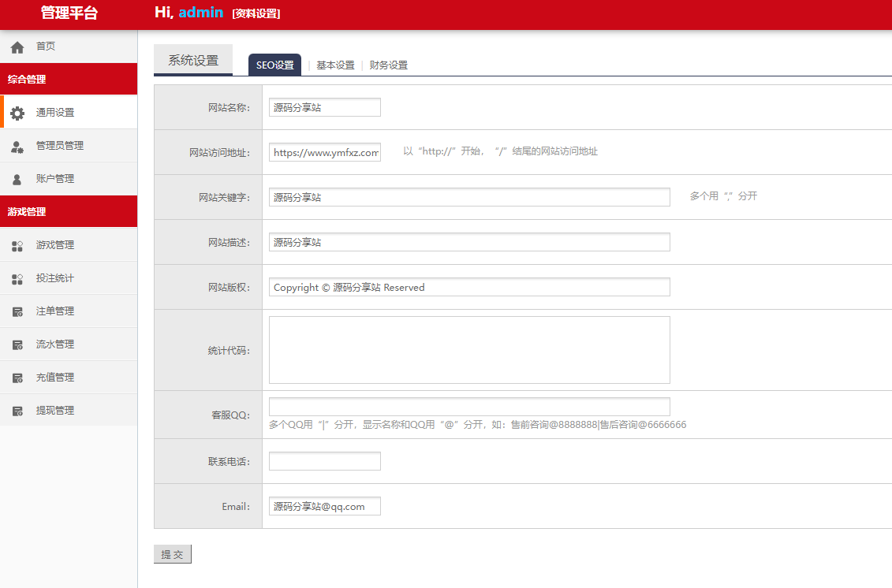This screenshot has height=588, width=892.
Task: Open the 资料设置 link in header
Action: (x=256, y=13)
